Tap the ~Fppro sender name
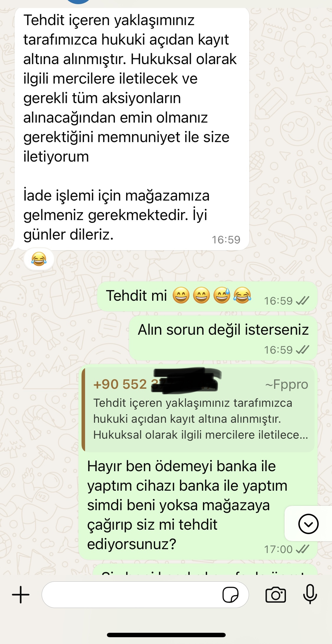The image size is (332, 644). pos(287,384)
